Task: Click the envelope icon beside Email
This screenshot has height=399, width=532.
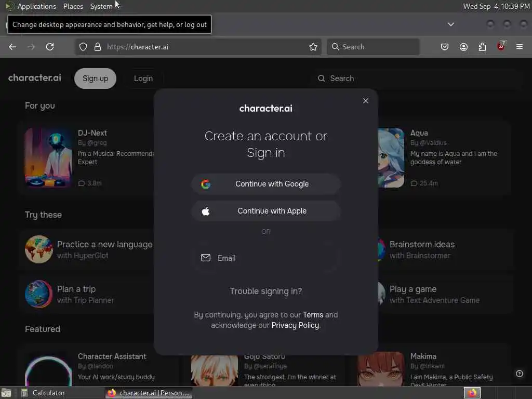Action: pyautogui.click(x=206, y=258)
